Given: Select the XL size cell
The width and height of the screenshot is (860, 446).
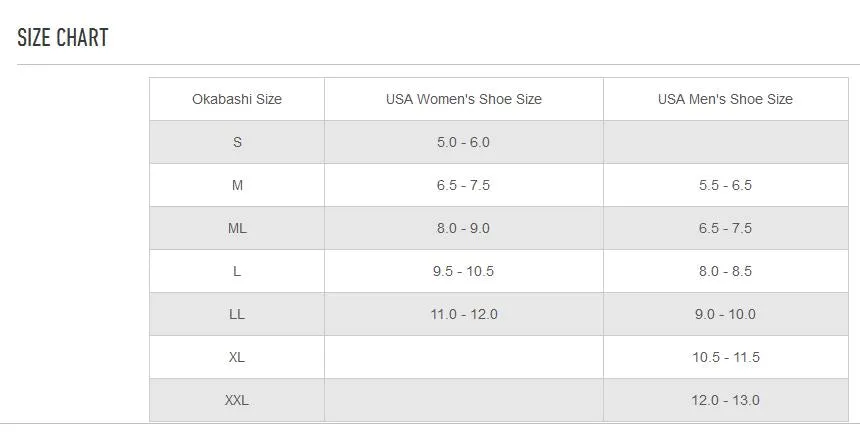Looking at the screenshot, I should pos(237,357).
